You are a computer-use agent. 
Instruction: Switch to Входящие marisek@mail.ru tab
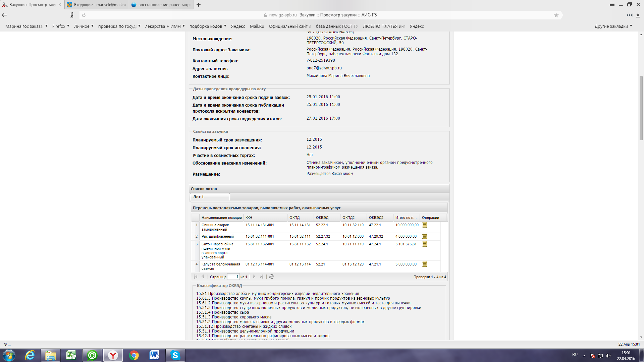[x=97, y=5]
